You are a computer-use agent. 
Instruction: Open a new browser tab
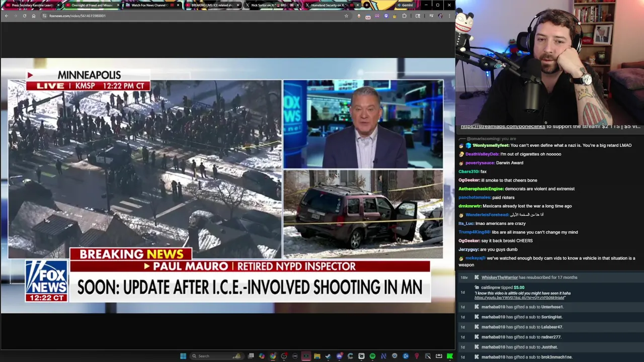tap(367, 5)
